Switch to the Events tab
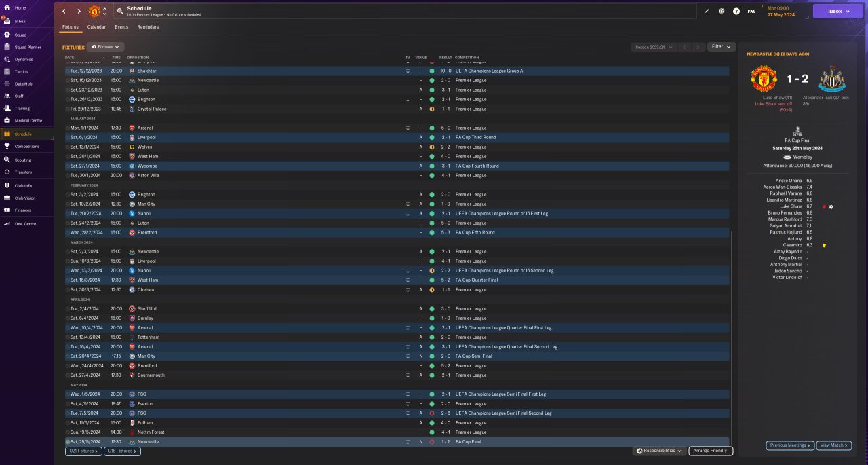 [121, 27]
